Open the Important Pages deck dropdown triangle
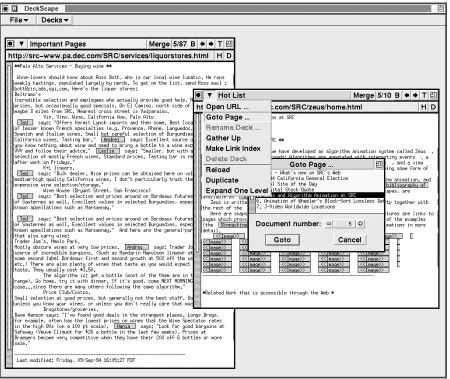 [x=21, y=44]
